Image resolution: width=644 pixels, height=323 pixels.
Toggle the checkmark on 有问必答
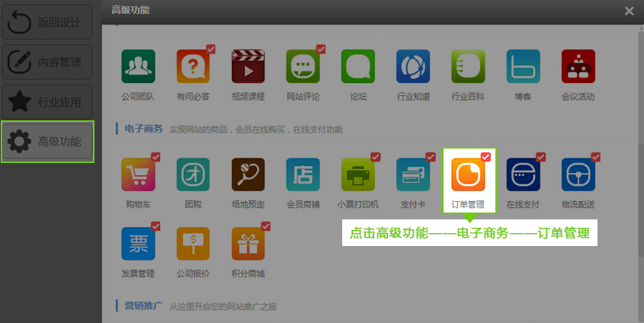tap(210, 50)
